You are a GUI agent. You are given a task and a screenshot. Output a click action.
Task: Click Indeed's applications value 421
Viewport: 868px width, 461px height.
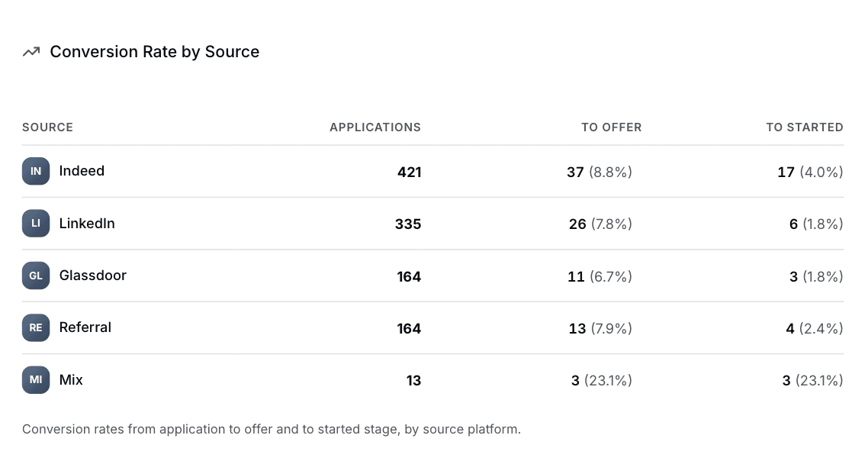click(x=409, y=172)
